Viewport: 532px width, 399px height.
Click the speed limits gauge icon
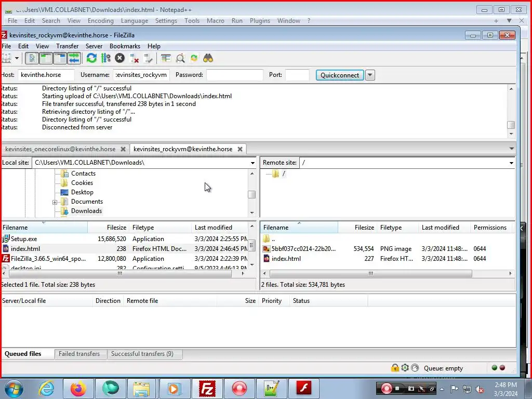(415, 368)
